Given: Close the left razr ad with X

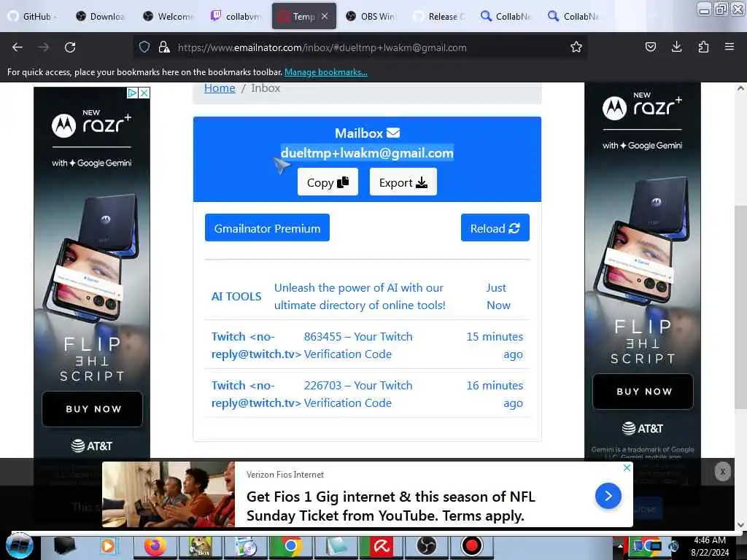Looking at the screenshot, I should point(144,93).
